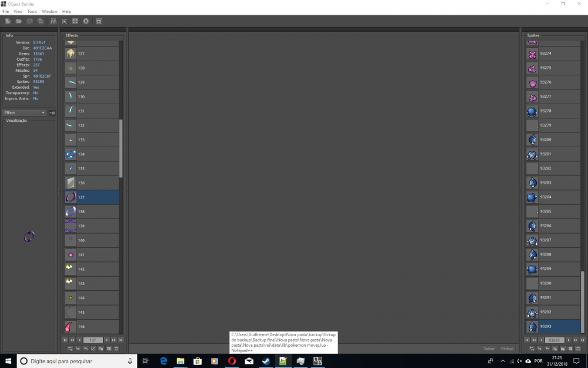Go to the last sprite

tap(582, 340)
